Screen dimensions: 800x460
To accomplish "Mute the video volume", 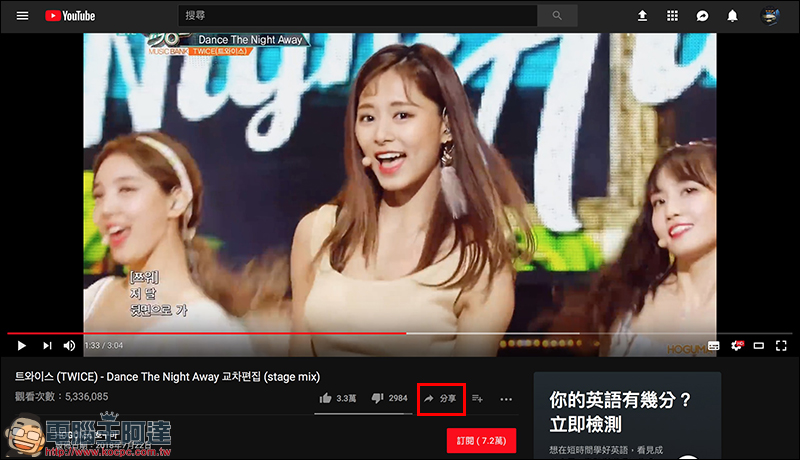I will click(x=70, y=345).
